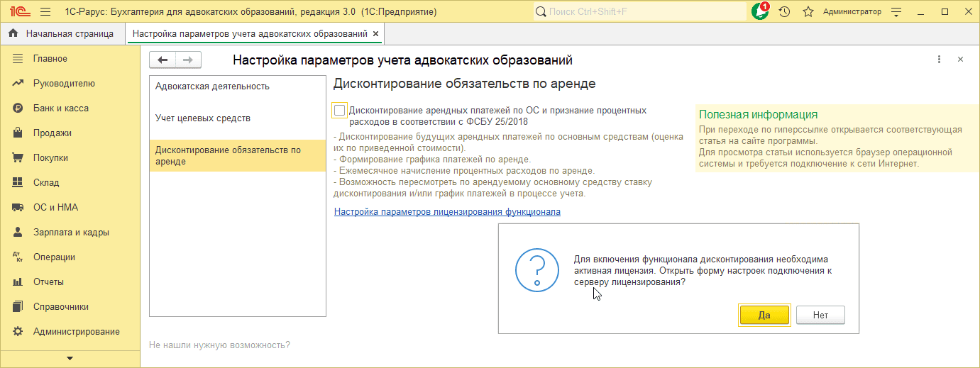The height and width of the screenshot is (368, 980).
Task: Open the Зарплата и кадры section
Action: tap(71, 233)
